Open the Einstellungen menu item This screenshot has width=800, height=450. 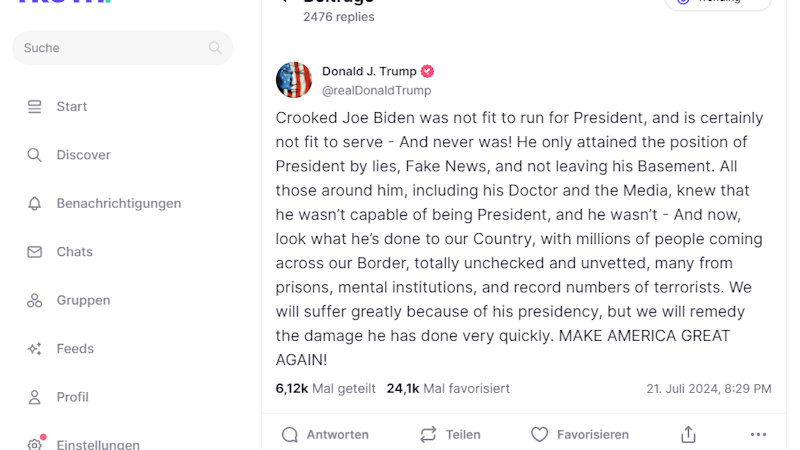click(x=97, y=444)
